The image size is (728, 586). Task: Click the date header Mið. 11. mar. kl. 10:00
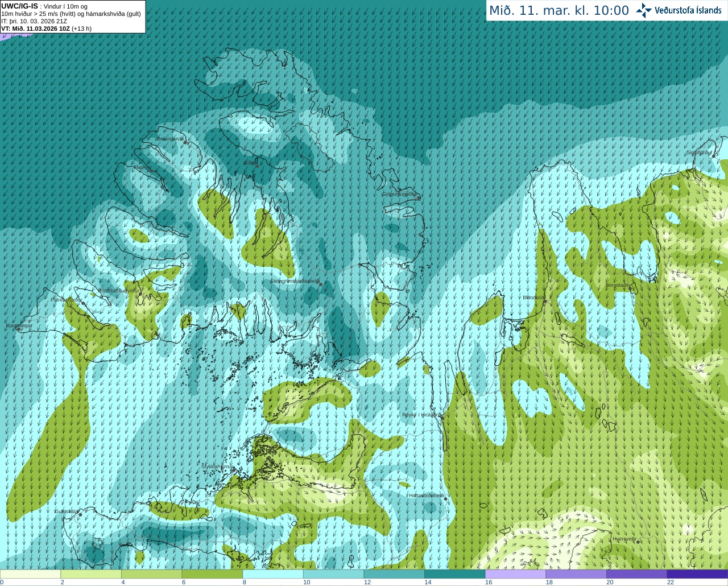[x=559, y=10]
